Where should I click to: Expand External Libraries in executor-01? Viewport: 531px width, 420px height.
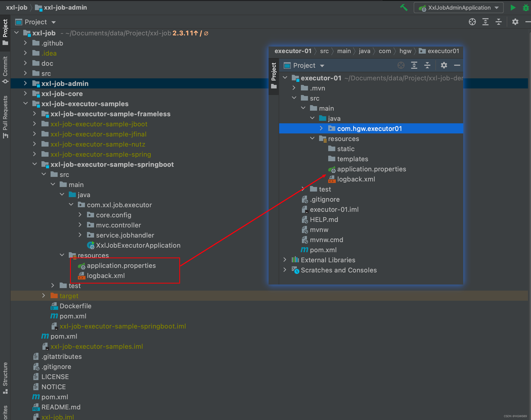pyautogui.click(x=285, y=260)
